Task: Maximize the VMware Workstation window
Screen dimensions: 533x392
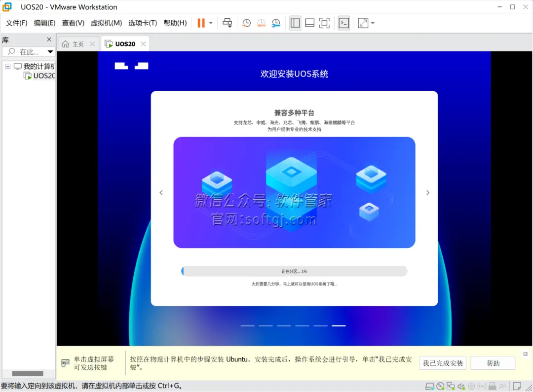Action: click(513, 7)
